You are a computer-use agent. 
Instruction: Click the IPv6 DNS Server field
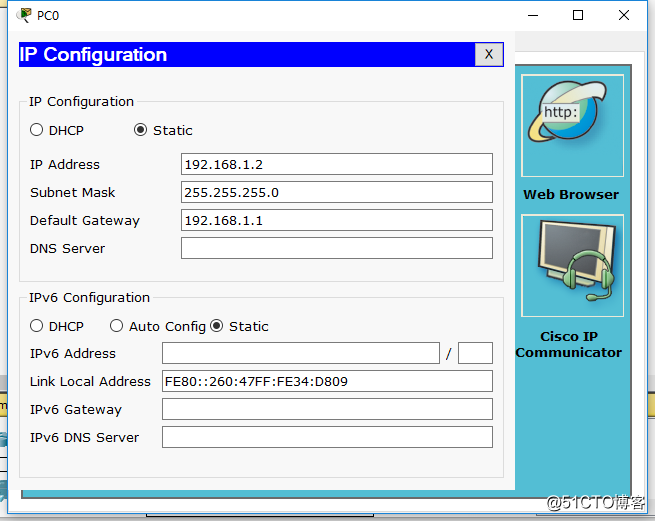click(327, 437)
